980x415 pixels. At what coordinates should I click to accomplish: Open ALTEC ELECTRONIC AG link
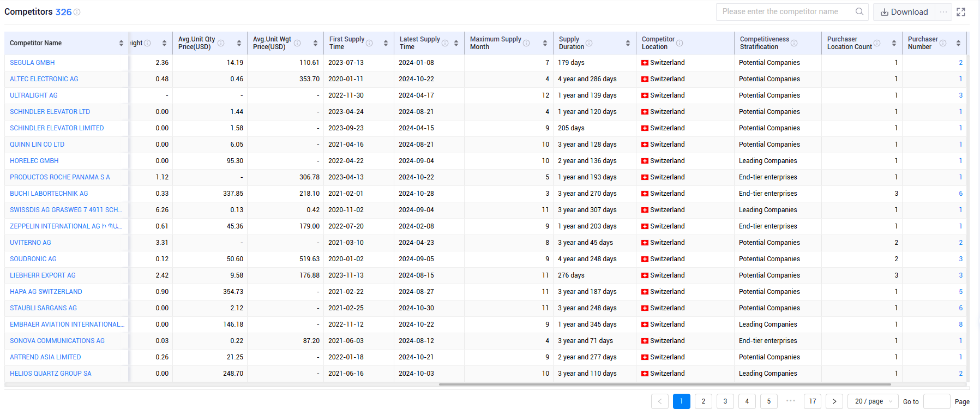(x=44, y=79)
